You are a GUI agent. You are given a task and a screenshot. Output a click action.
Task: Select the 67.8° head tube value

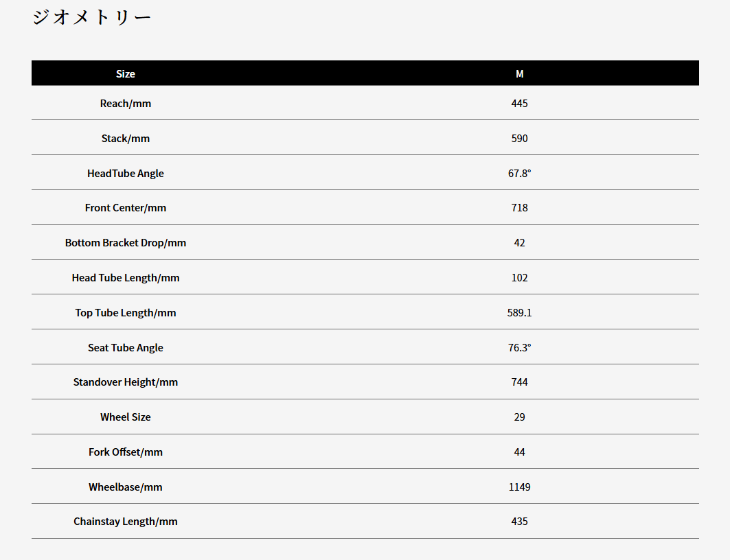[520, 174]
